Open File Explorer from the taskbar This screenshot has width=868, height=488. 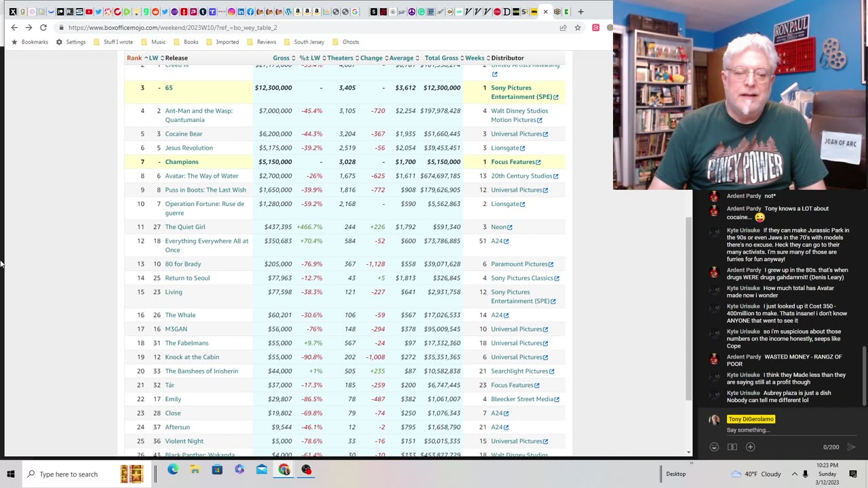pyautogui.click(x=195, y=470)
